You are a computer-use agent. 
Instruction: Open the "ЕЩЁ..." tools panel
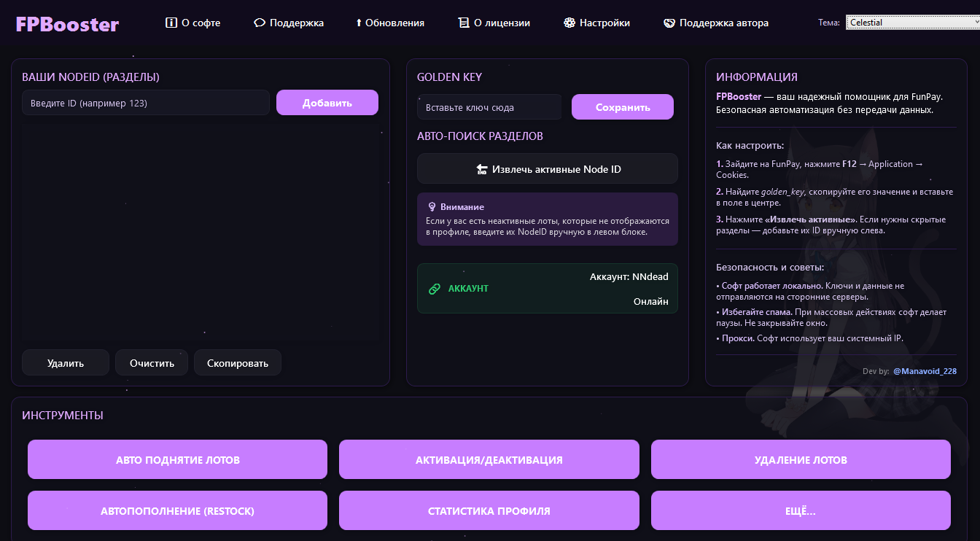click(x=801, y=510)
